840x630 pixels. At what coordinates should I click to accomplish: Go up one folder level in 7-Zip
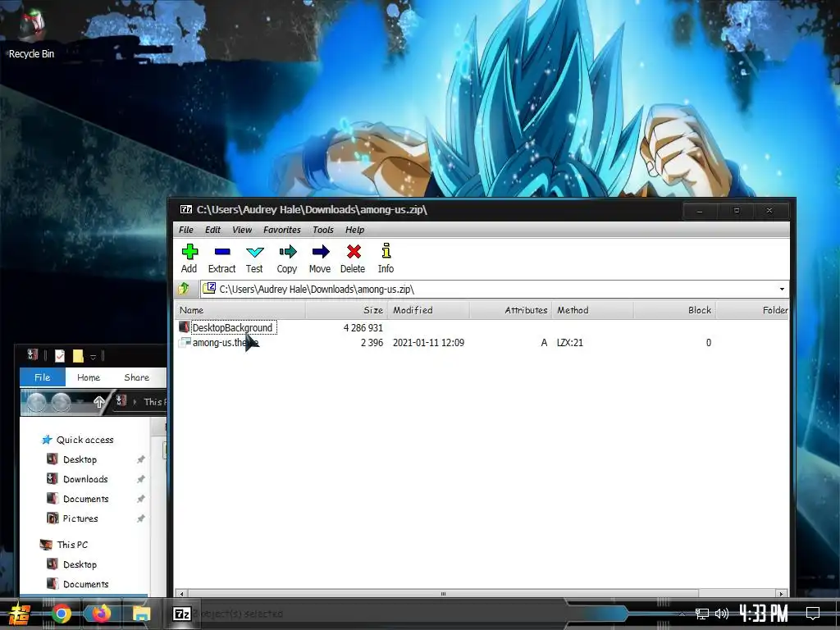184,289
